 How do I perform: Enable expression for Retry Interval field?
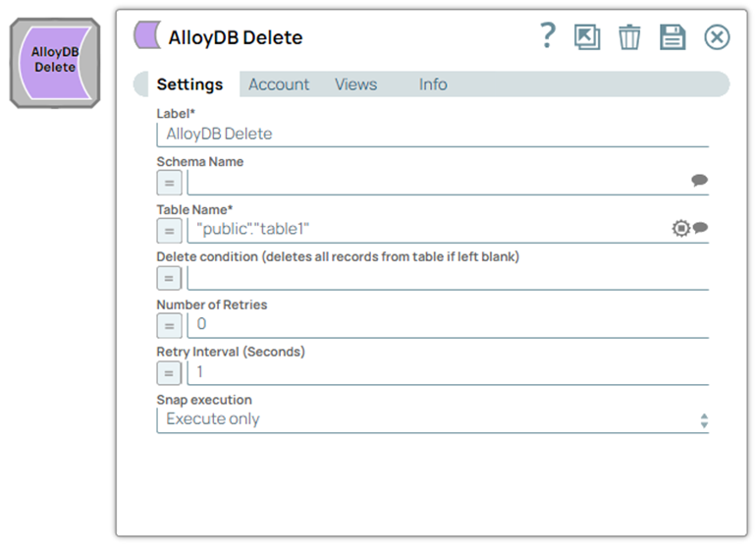coord(169,372)
